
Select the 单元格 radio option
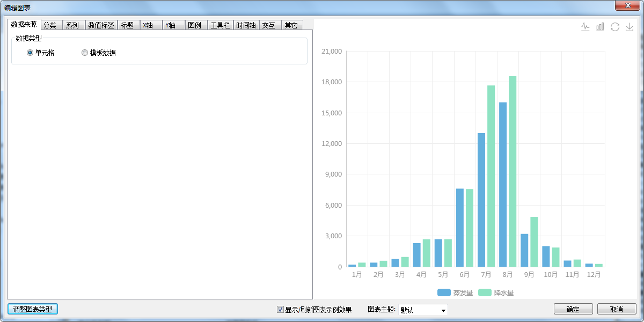[x=30, y=53]
